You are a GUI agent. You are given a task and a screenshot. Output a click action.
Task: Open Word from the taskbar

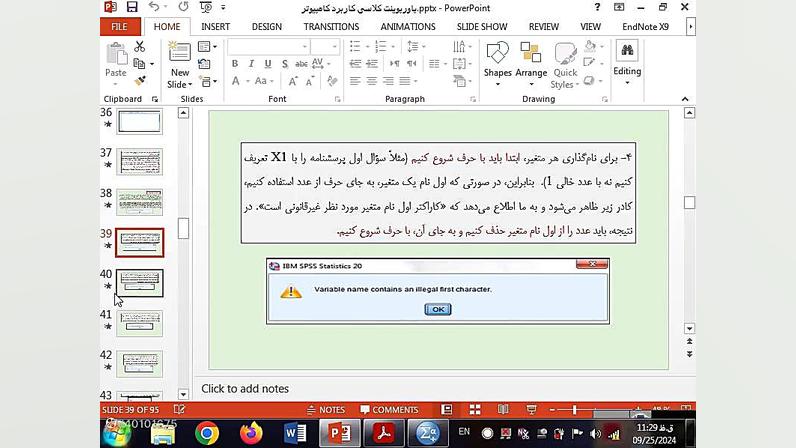pyautogui.click(x=295, y=433)
